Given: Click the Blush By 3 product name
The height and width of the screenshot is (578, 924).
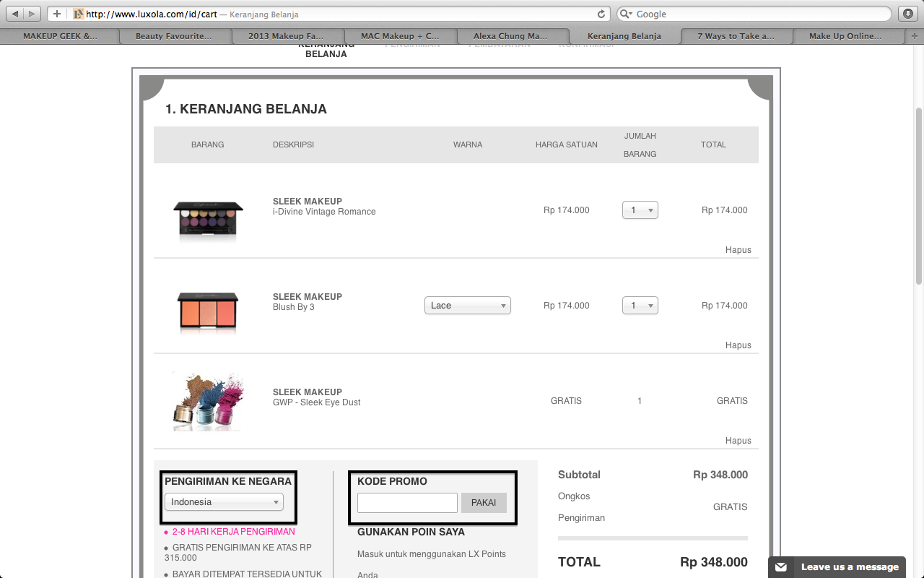Looking at the screenshot, I should (294, 307).
